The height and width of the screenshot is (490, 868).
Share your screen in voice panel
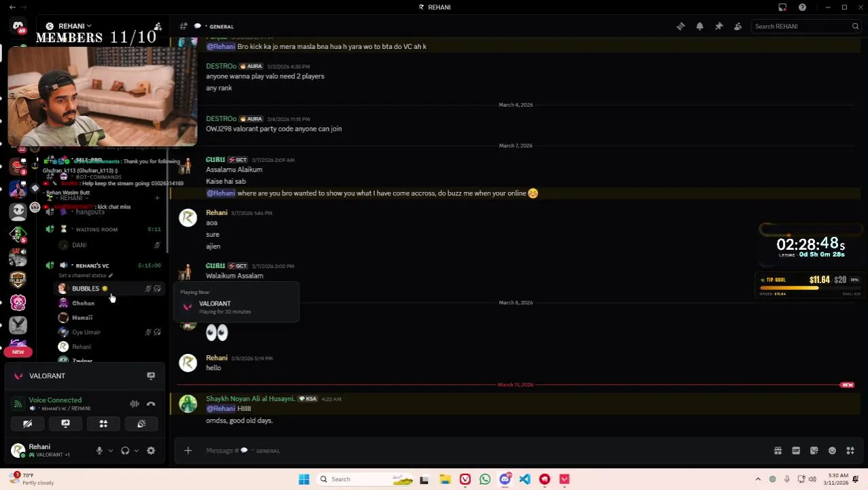(x=65, y=423)
